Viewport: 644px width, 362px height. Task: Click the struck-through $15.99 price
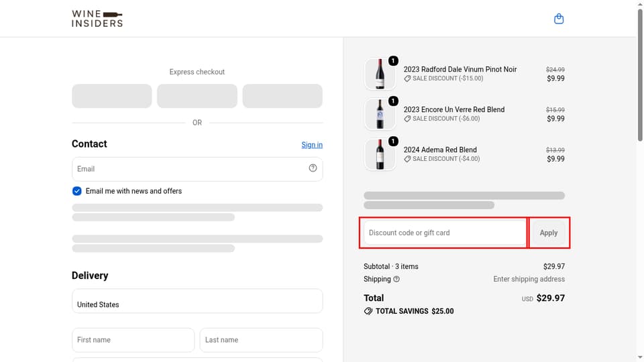pos(555,110)
